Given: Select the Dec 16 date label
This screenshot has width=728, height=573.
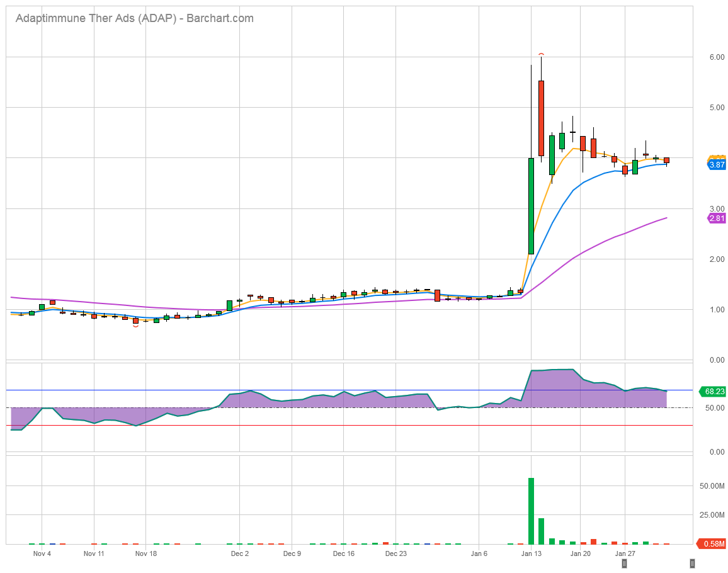Looking at the screenshot, I should pyautogui.click(x=344, y=553).
